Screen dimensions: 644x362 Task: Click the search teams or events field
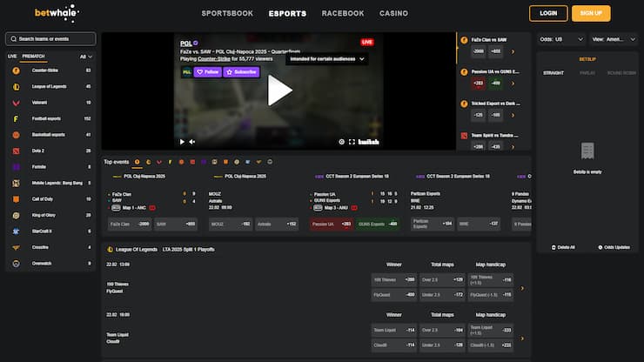coord(50,39)
